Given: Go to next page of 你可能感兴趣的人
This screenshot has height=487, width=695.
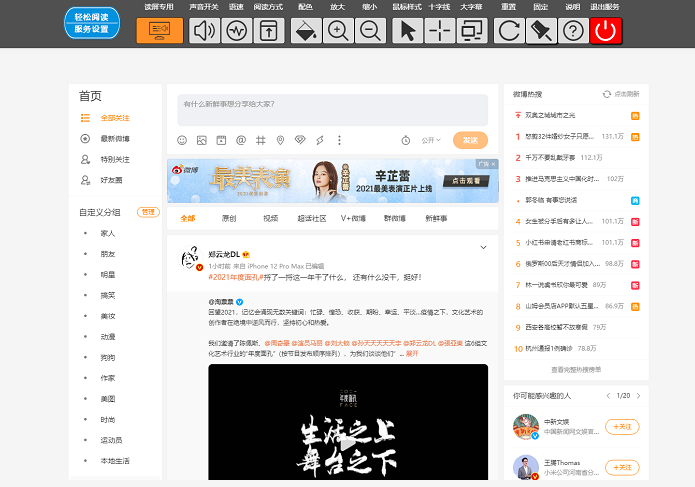Looking at the screenshot, I should click(638, 396).
